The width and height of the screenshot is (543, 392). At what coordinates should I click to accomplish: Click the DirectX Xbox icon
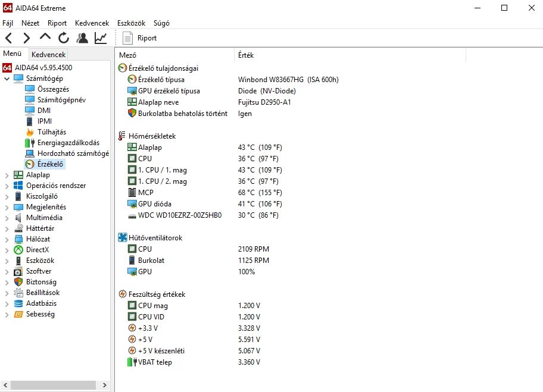[x=18, y=250]
